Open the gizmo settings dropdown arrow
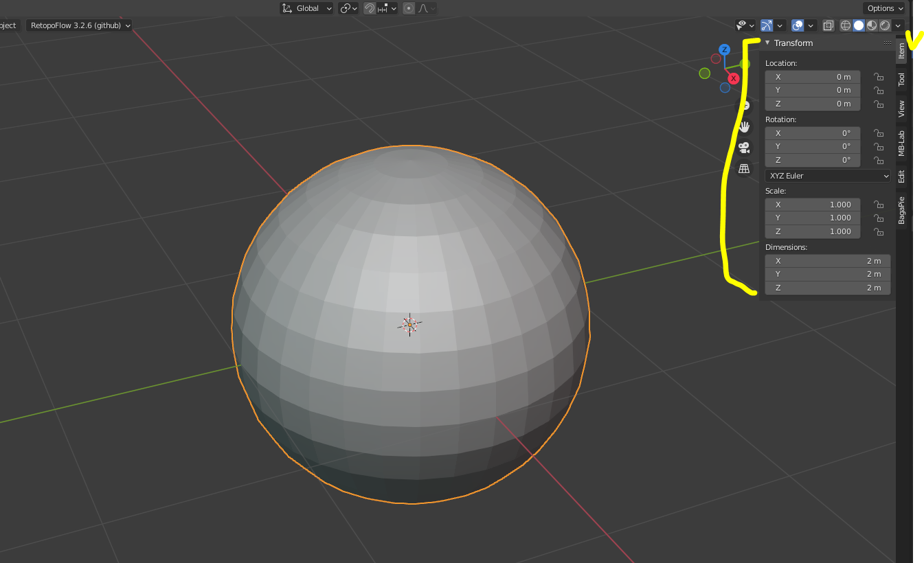This screenshot has height=563, width=924. coord(780,25)
